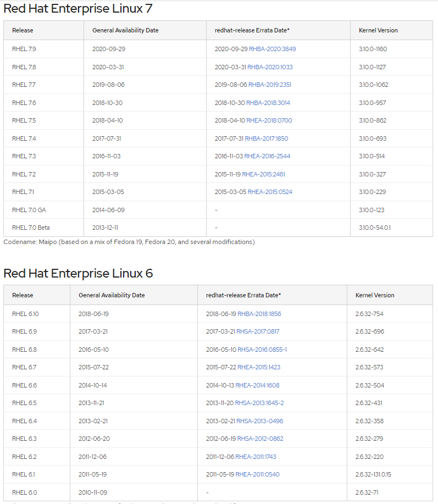Select the RHEL 7.1 release cell

(44, 192)
